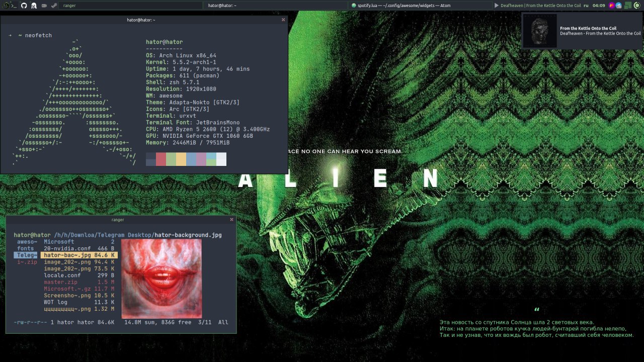Select the 'fonts' folder in ranger
The image size is (644, 362).
click(26, 248)
